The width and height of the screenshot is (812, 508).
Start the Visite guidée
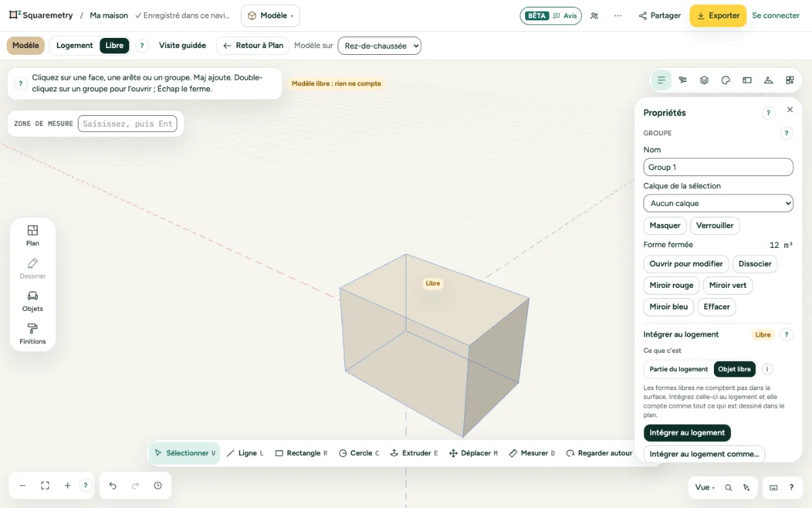point(183,45)
